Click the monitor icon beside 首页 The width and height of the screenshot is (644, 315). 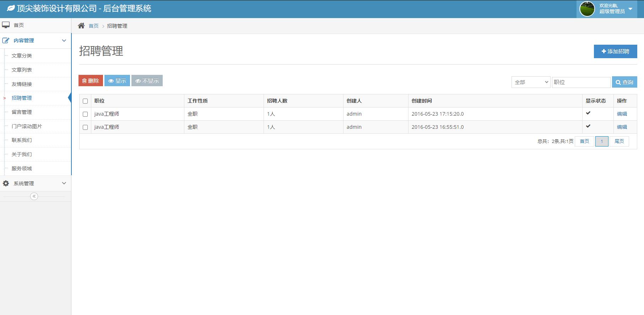[x=6, y=25]
